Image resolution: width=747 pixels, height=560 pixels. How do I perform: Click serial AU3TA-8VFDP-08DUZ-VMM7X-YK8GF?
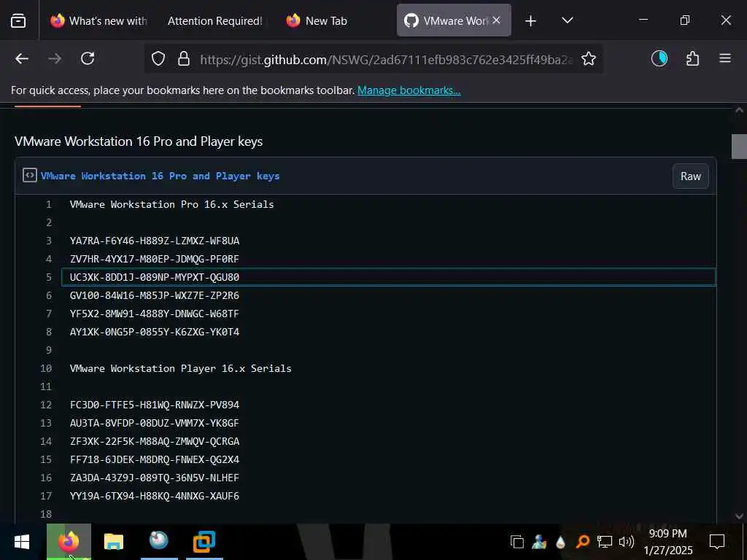tap(155, 423)
